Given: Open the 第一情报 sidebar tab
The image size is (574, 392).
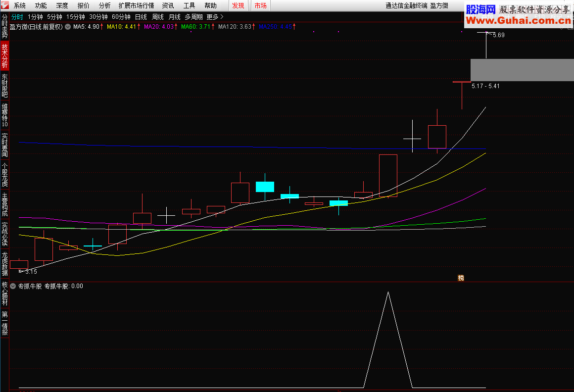Looking at the screenshot, I should coord(5,323).
